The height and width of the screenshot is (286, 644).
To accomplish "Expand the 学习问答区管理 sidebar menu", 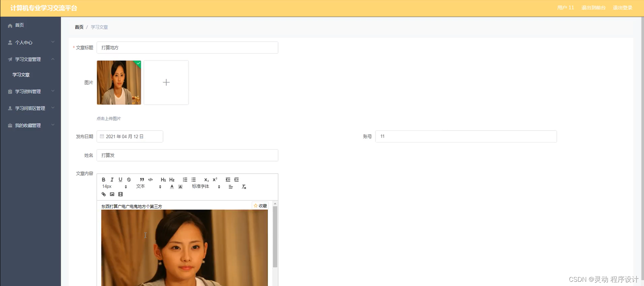I will 30,108.
